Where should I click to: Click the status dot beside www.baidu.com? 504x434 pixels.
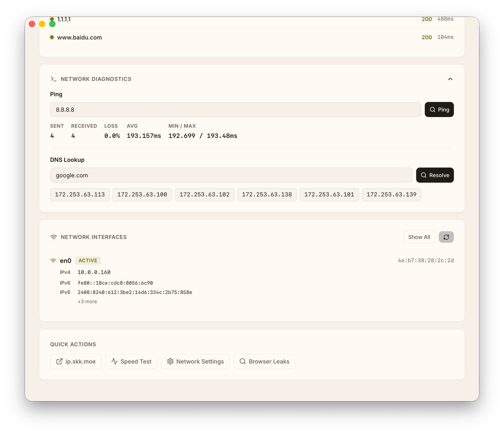[52, 37]
